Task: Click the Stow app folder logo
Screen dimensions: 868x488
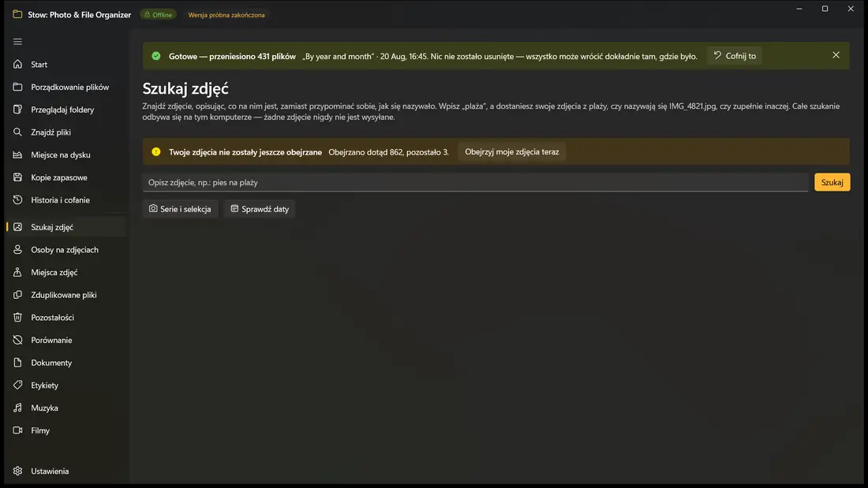Action: tap(17, 14)
